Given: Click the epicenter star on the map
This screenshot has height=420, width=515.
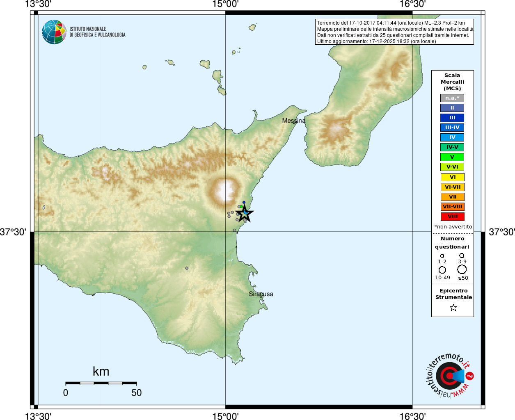Looking at the screenshot, I should (245, 213).
